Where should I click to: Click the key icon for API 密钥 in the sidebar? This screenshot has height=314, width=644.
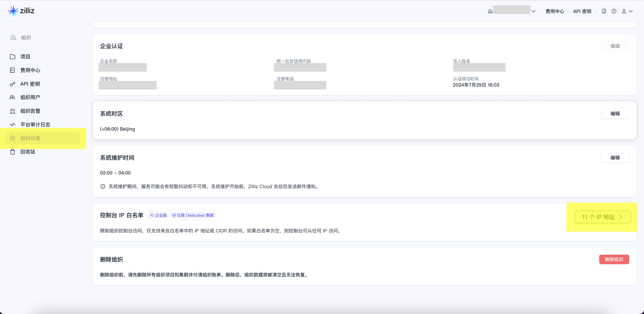coord(12,84)
